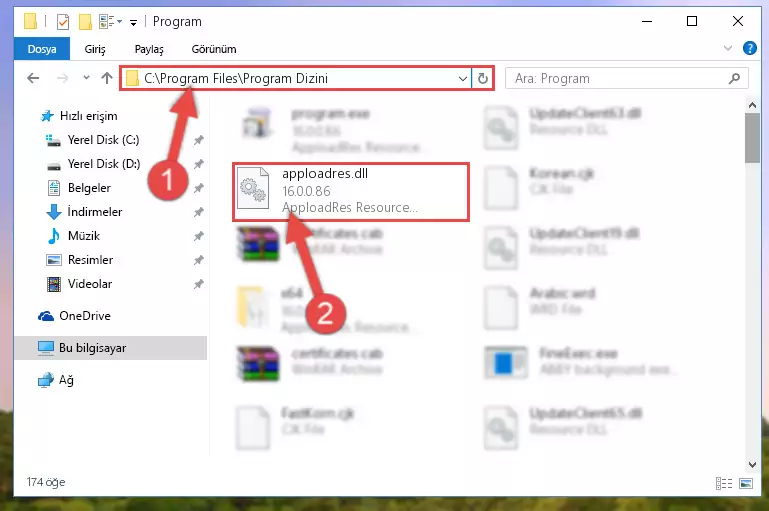This screenshot has width=769, height=511.
Task: Expand the address bar history dropdown
Action: click(462, 78)
